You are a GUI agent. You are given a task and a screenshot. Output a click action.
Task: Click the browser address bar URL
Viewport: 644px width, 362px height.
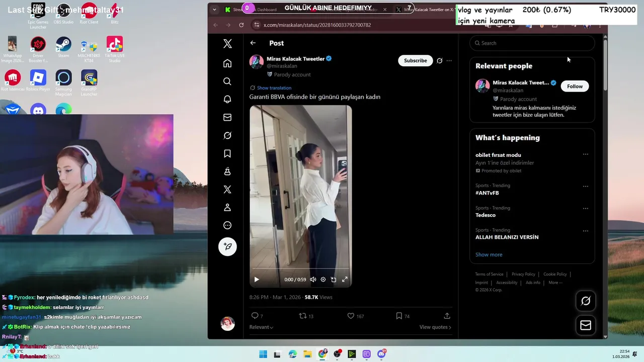(x=317, y=25)
